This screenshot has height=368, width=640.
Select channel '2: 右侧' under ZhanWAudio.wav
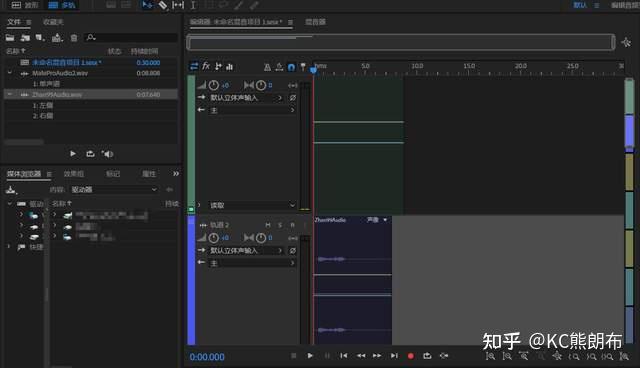tap(43, 116)
